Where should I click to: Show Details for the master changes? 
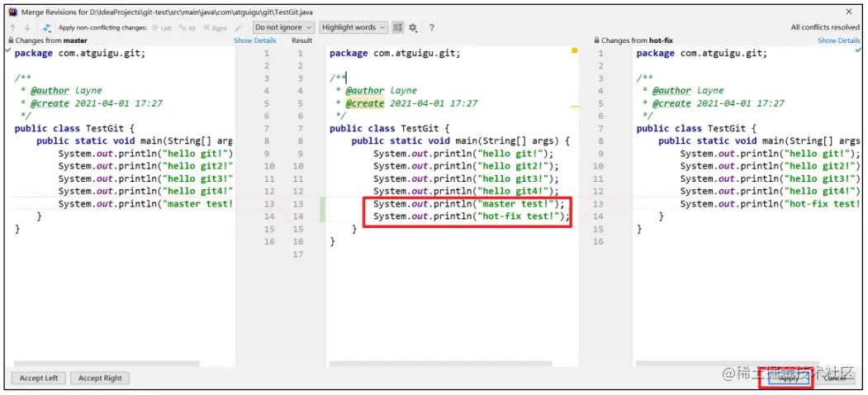(x=254, y=40)
